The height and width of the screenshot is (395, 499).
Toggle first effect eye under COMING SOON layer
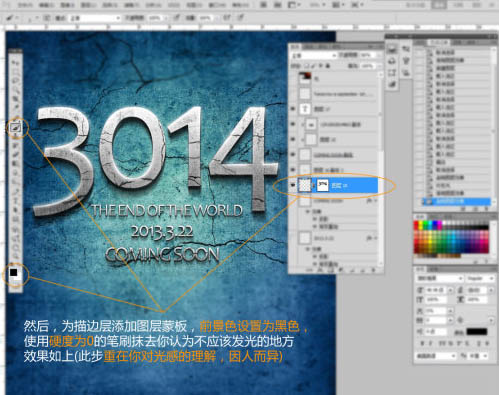(315, 219)
